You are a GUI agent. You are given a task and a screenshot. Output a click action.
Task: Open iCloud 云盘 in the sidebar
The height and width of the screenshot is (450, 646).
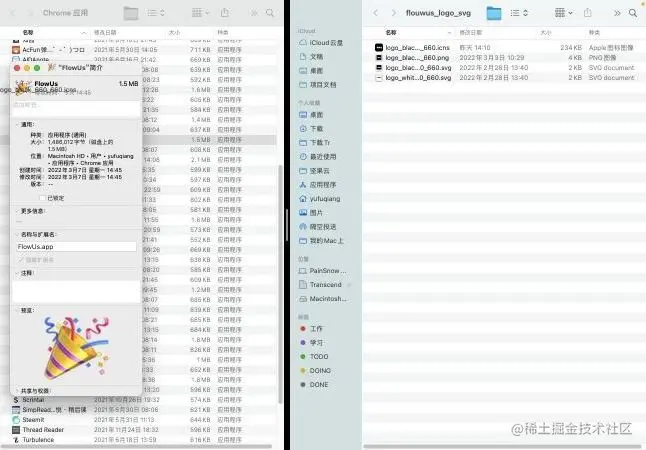pyautogui.click(x=321, y=42)
